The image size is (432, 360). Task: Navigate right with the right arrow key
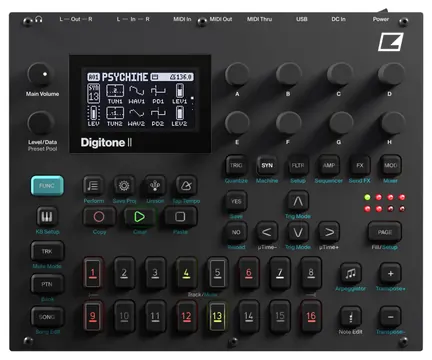tap(329, 232)
